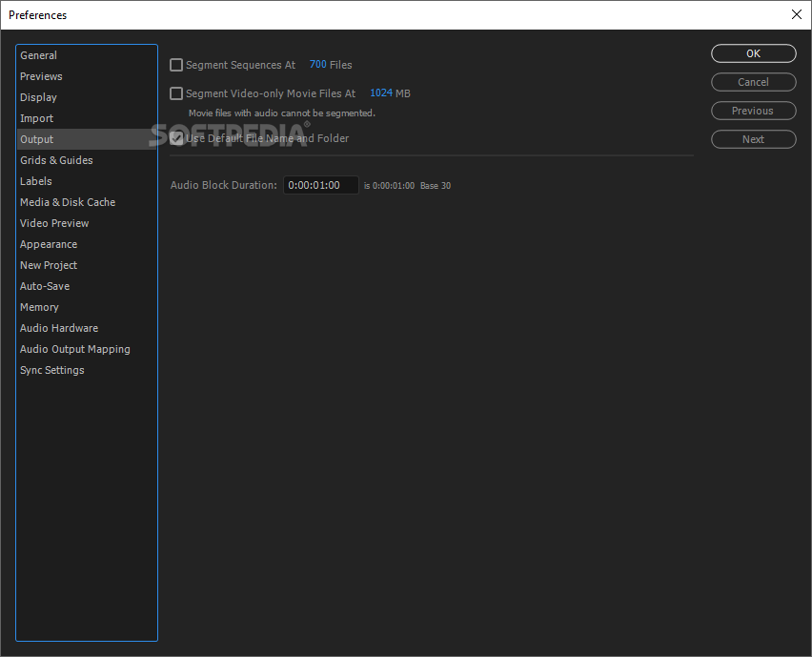Enable Segment Sequences At checkbox
Viewport: 812px width, 657px height.
pos(176,65)
